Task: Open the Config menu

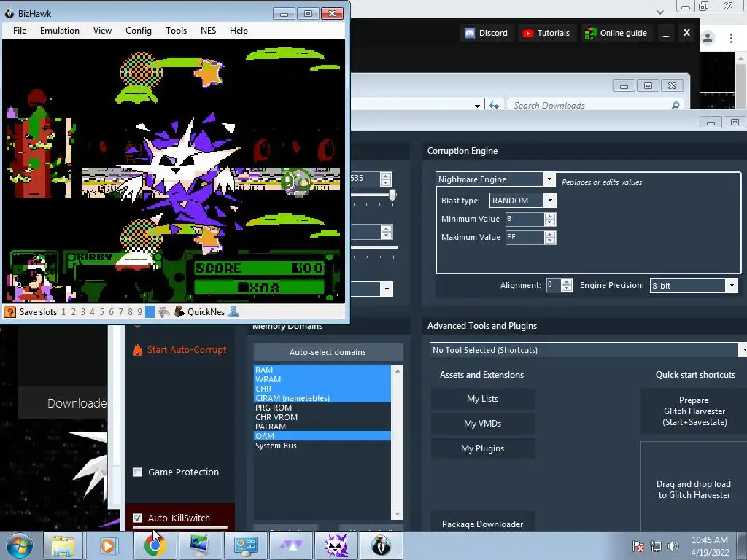Action: click(138, 31)
